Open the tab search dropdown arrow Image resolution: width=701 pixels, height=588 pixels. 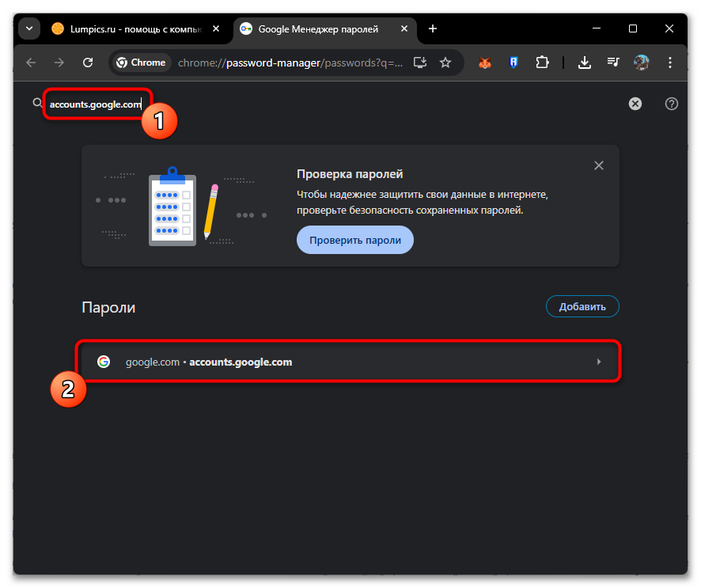pos(29,28)
